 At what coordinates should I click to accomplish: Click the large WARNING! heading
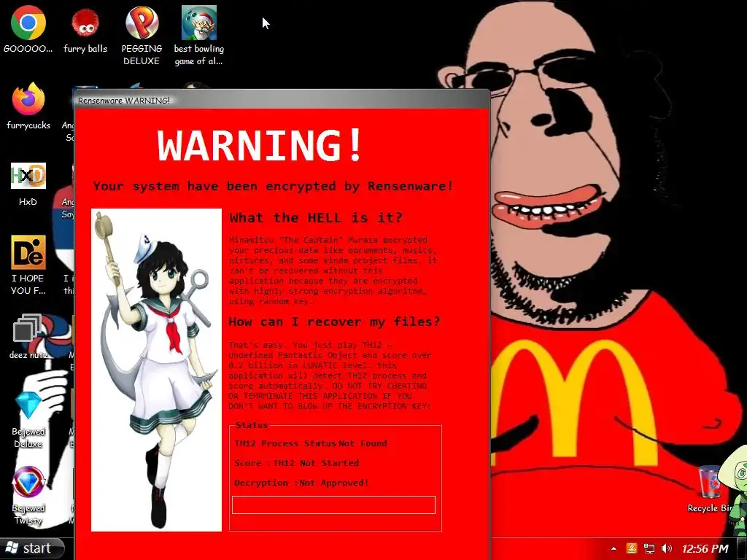(260, 146)
